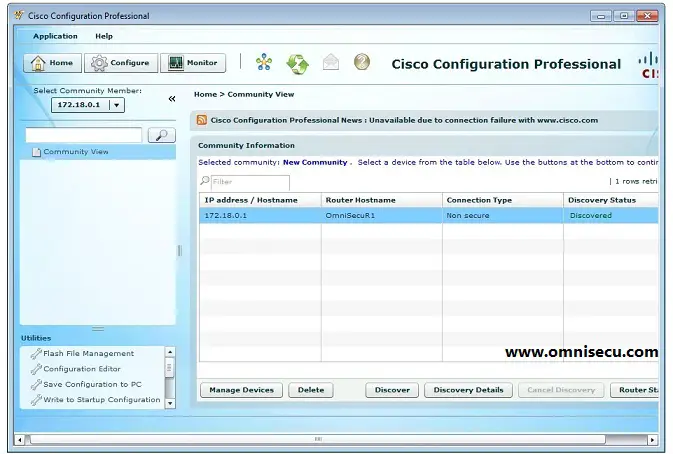Click the Utilities list scrollbar thumb
The height and width of the screenshot is (454, 673).
point(170,368)
